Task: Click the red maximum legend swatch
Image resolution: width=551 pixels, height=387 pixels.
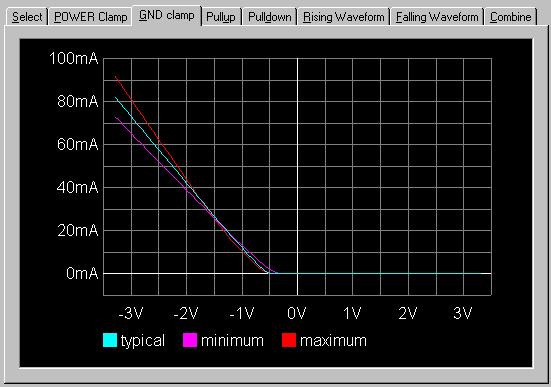Action: tap(289, 340)
